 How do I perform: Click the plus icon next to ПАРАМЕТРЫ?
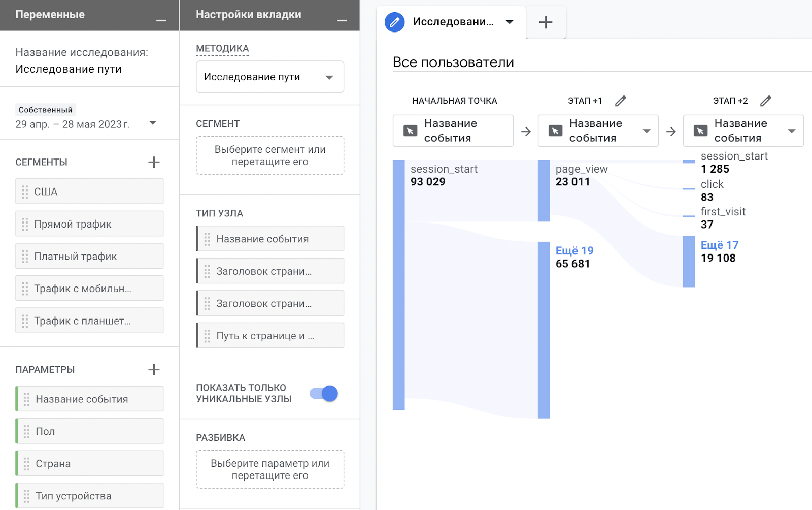[154, 369]
